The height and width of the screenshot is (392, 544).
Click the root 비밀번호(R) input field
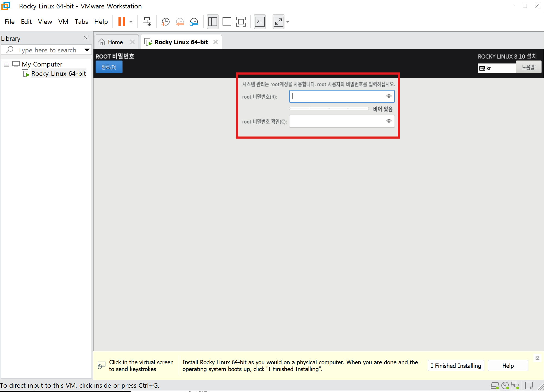tap(342, 96)
